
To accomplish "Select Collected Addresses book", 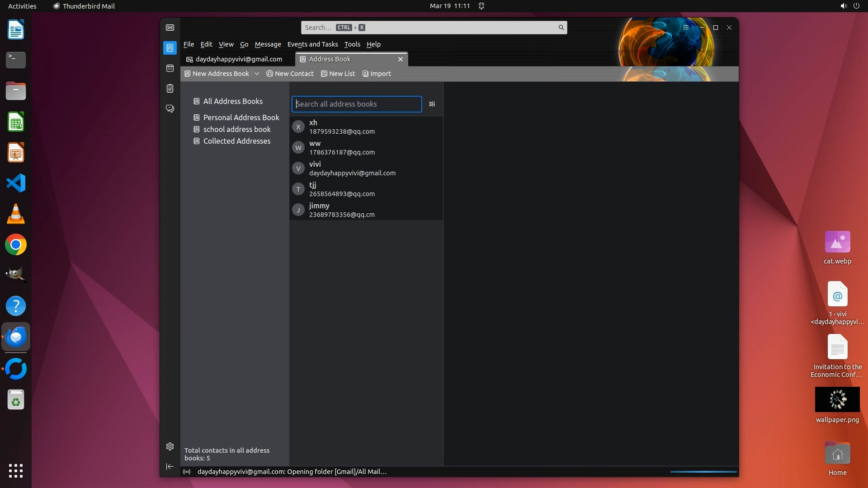I will pos(236,141).
